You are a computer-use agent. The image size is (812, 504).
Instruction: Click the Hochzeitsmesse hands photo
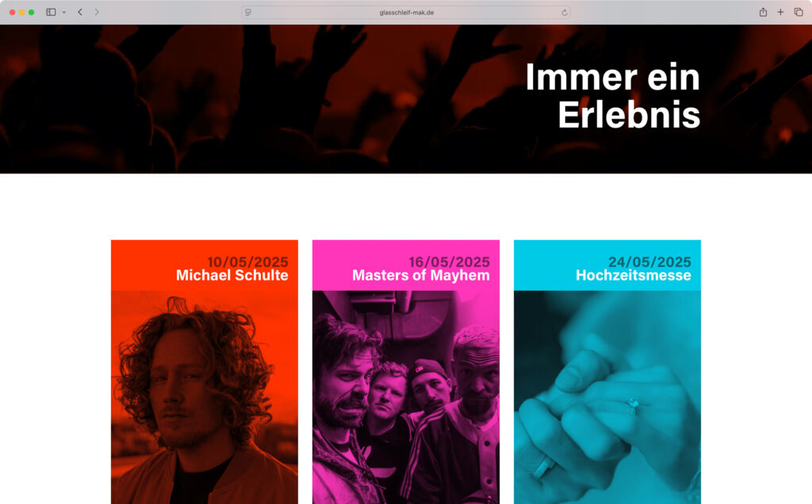click(607, 397)
